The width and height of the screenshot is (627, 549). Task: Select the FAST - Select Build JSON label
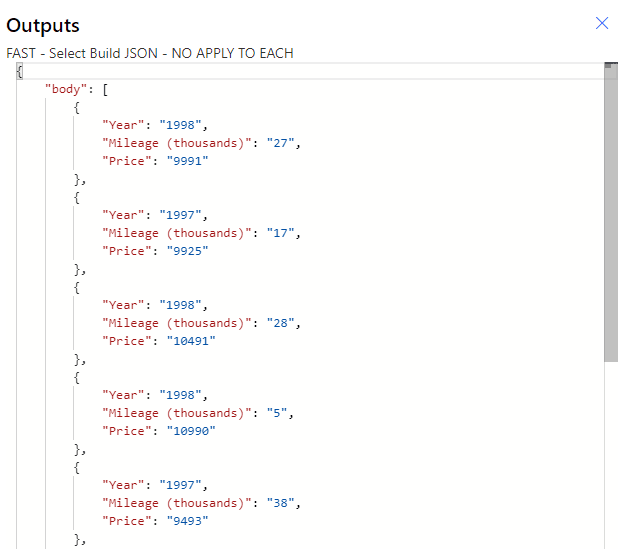[x=150, y=53]
